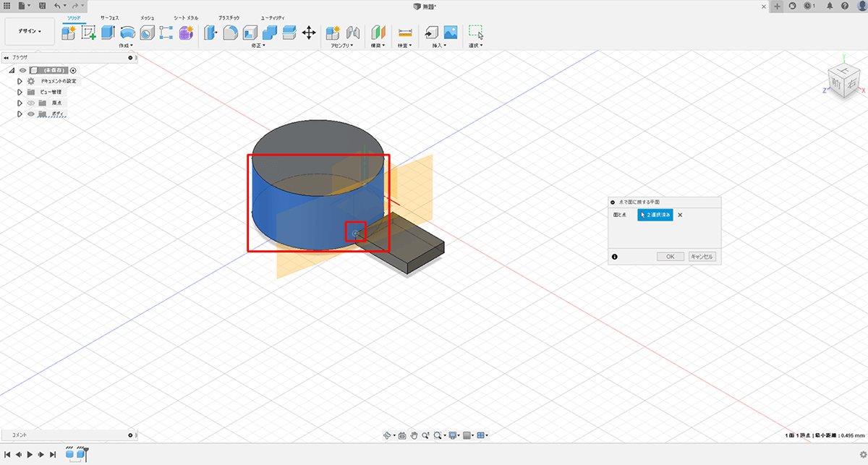Select the Move/Copy tool
Viewport: 868px width, 465px height.
pyautogui.click(x=309, y=32)
